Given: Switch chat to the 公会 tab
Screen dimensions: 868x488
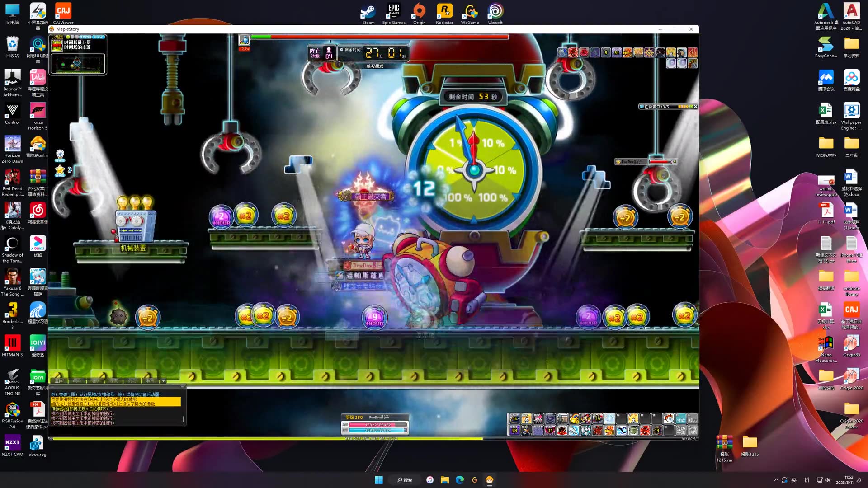Looking at the screenshot, I should (132, 381).
